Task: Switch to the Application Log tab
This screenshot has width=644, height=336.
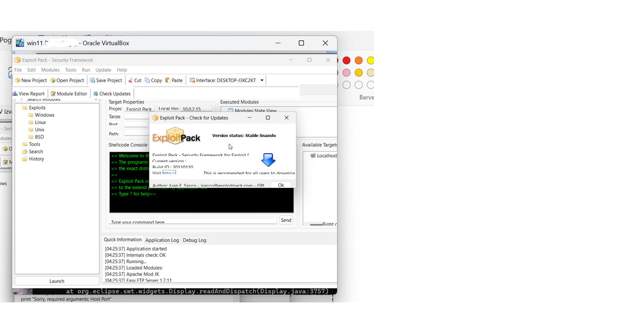Action: 162,240
